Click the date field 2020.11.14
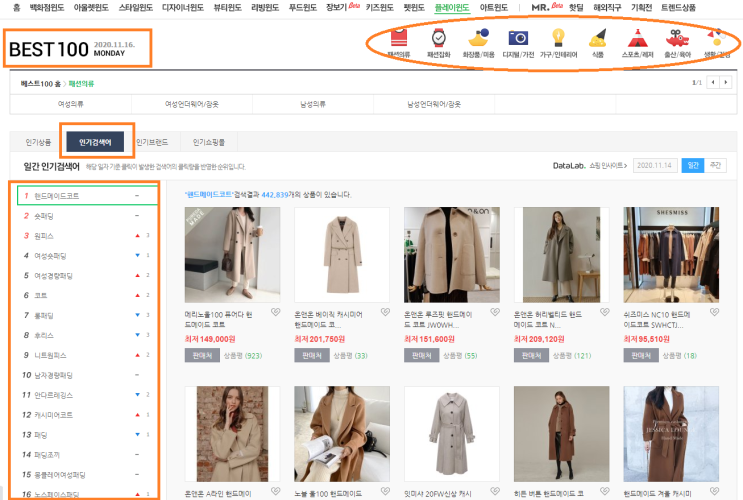 (654, 165)
